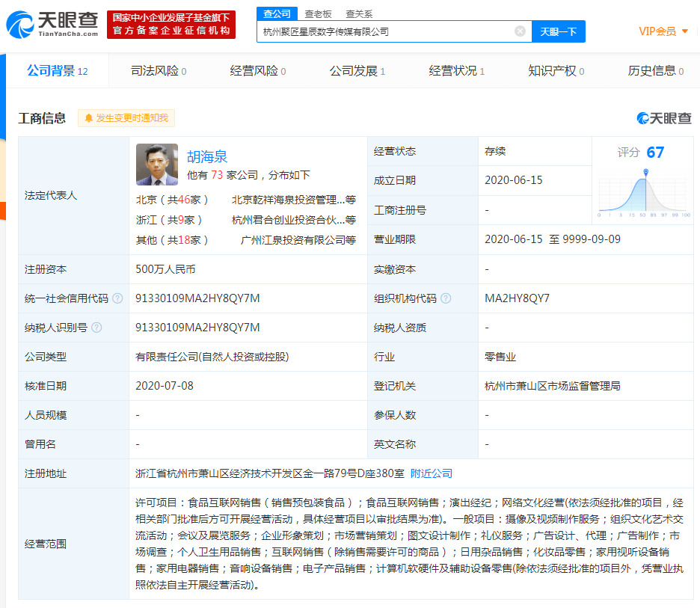Click the score distribution chart
This screenshot has width=700, height=608.
pos(644,193)
